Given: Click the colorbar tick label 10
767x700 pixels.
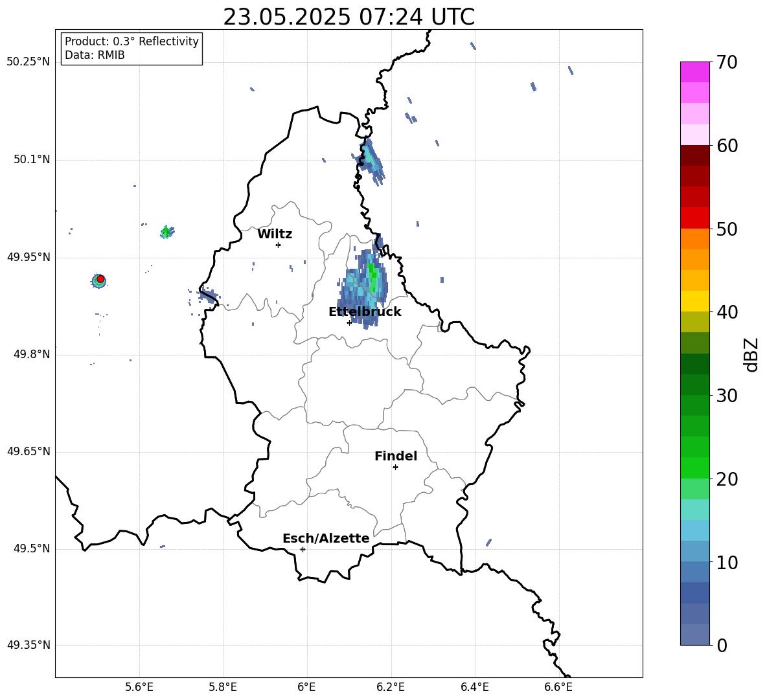Looking at the screenshot, I should click(x=727, y=562).
